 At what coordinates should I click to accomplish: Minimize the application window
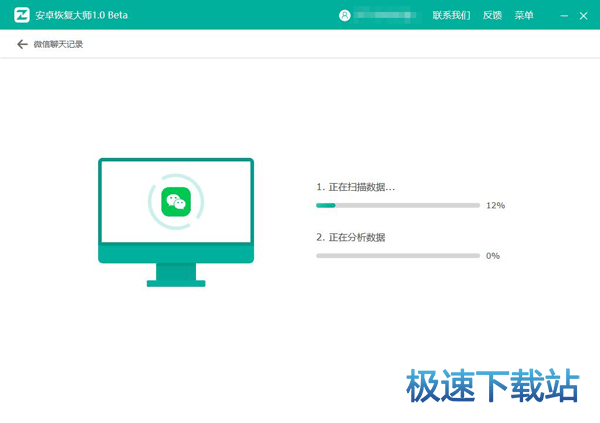[x=564, y=16]
